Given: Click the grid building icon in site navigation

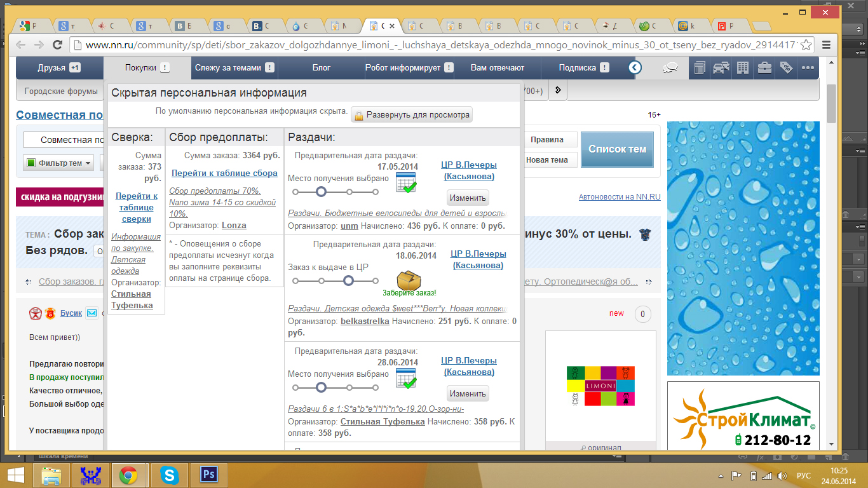Looking at the screenshot, I should tap(743, 68).
